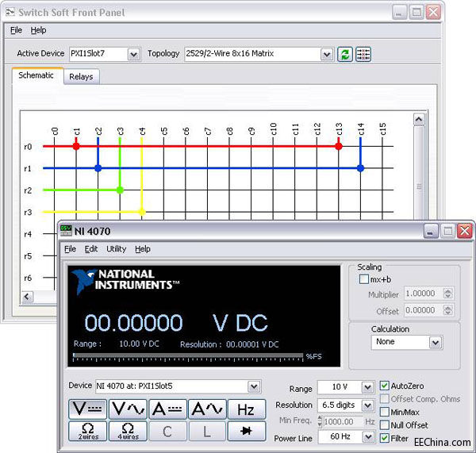Click the Min Freq. stepper arrows
476x453 pixels.
(x=320, y=421)
